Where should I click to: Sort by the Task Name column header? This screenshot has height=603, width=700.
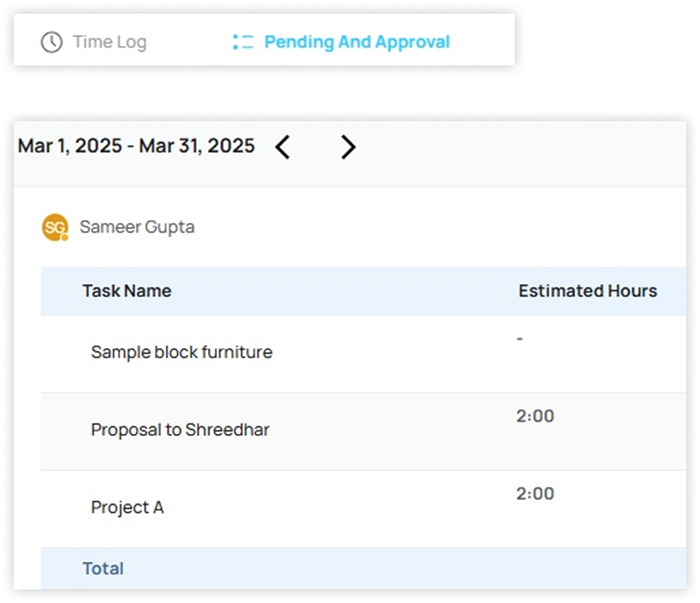coord(127,291)
